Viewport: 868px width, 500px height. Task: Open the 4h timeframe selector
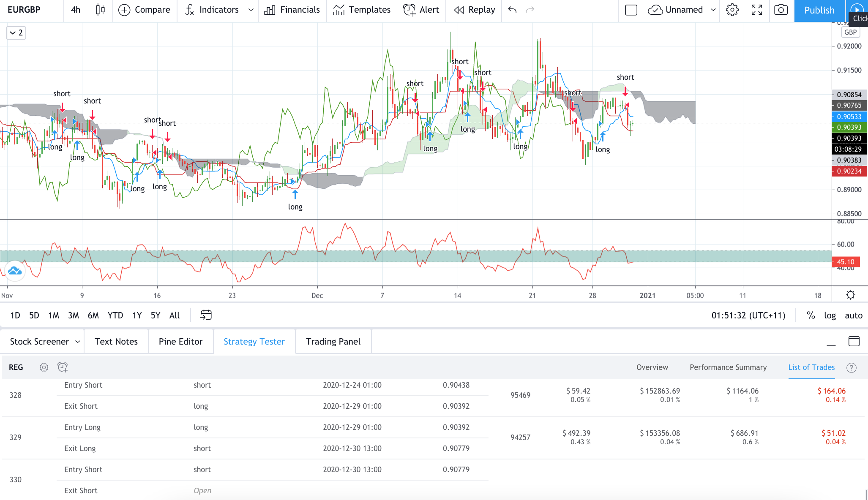(76, 10)
